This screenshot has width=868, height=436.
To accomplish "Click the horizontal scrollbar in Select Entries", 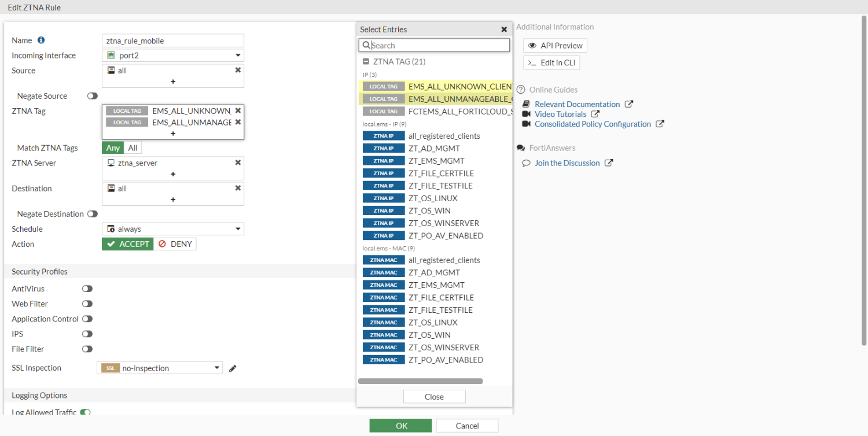I will tap(421, 380).
